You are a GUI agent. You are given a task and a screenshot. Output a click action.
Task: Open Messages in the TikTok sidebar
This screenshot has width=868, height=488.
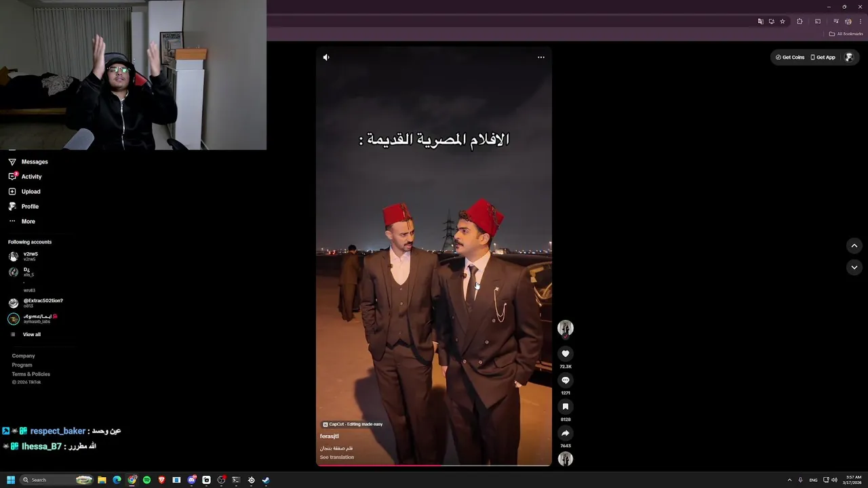(28, 162)
